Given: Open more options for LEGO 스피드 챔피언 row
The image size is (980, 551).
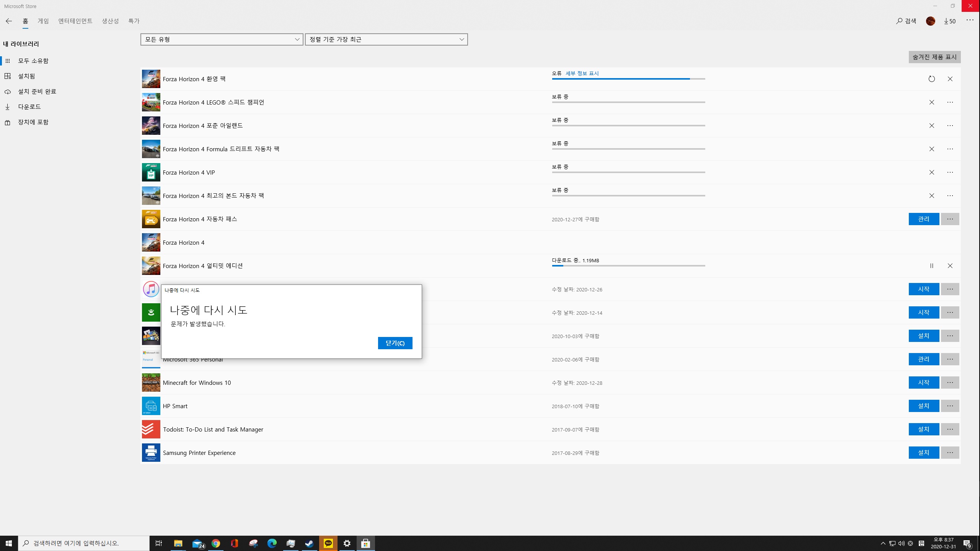Looking at the screenshot, I should tap(950, 102).
